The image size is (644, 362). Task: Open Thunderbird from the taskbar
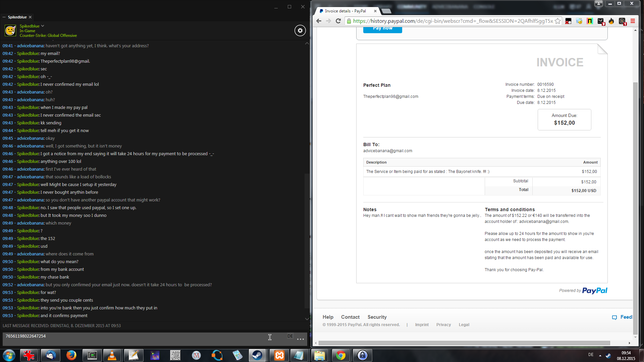coord(51,355)
